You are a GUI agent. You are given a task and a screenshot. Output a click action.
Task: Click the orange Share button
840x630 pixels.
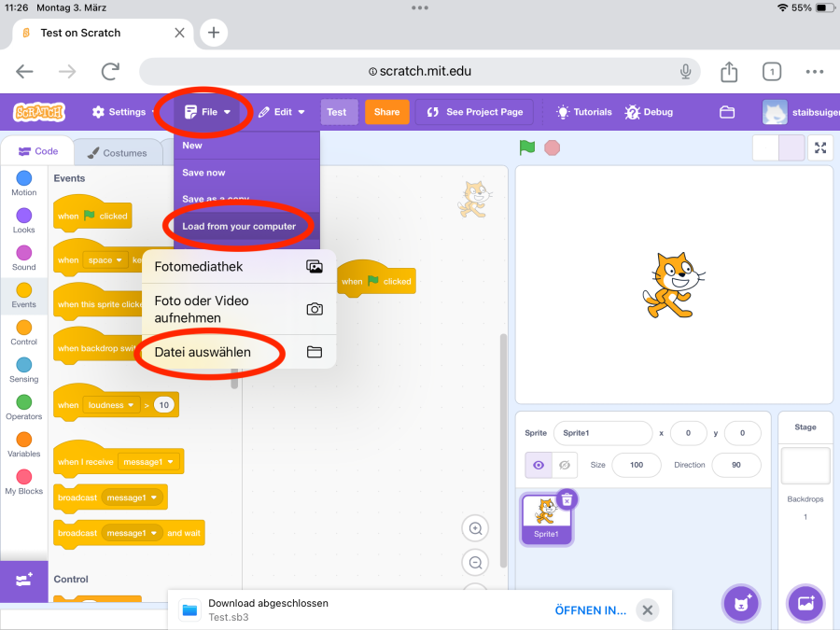386,112
